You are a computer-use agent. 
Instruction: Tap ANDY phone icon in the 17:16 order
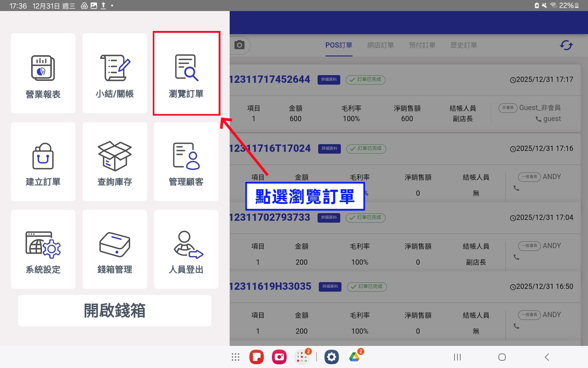[516, 188]
